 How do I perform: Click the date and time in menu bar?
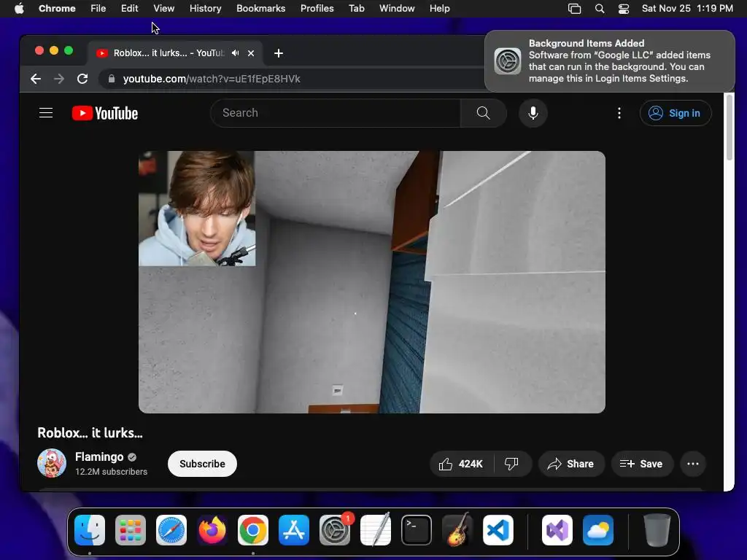tap(687, 8)
